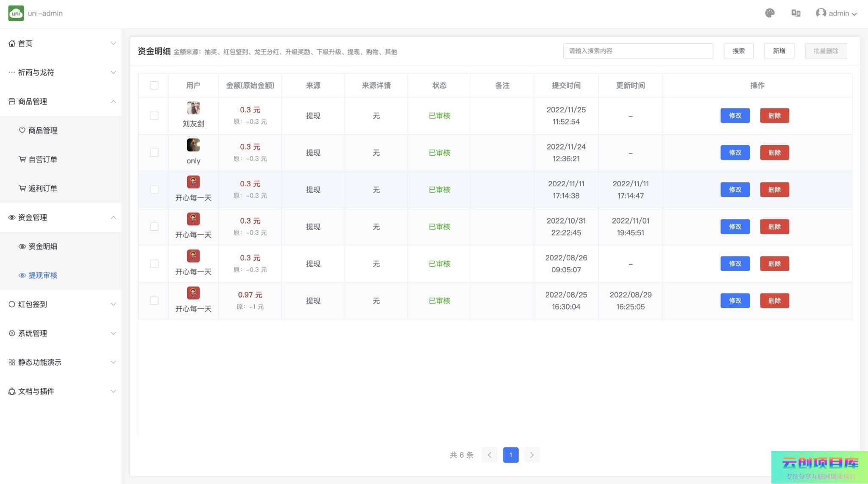Select the 返利订单 menu item
This screenshot has height=484, width=868.
pyautogui.click(x=43, y=188)
